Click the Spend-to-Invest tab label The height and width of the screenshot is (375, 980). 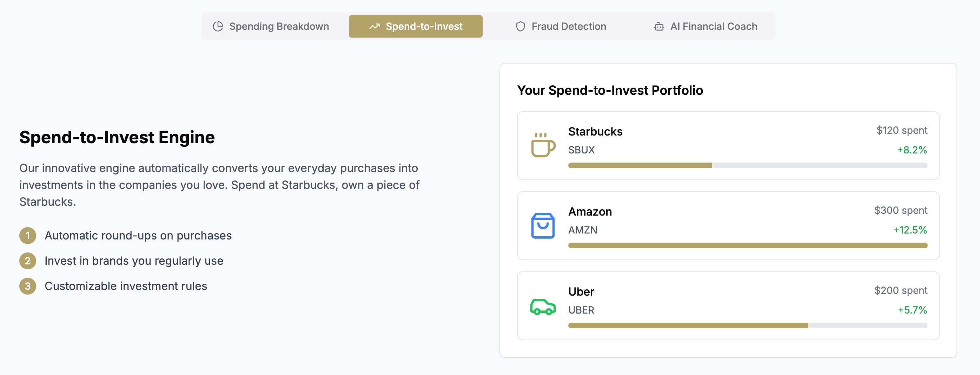[424, 26]
